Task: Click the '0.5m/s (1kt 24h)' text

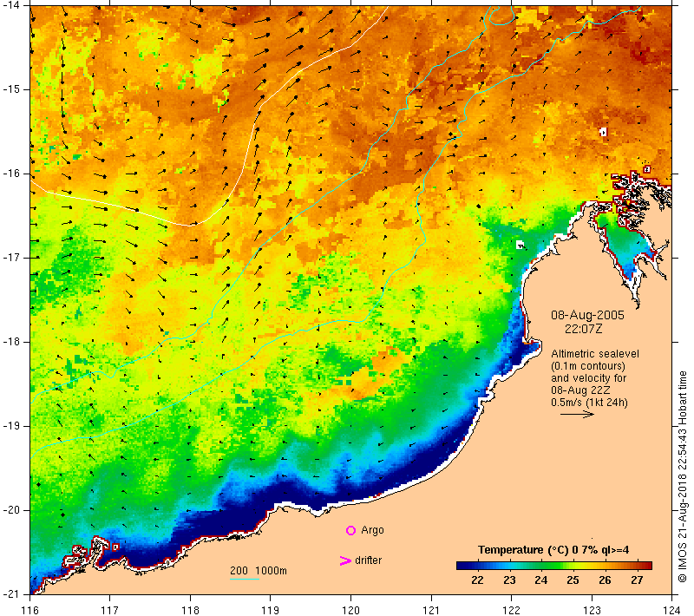Action: (589, 403)
